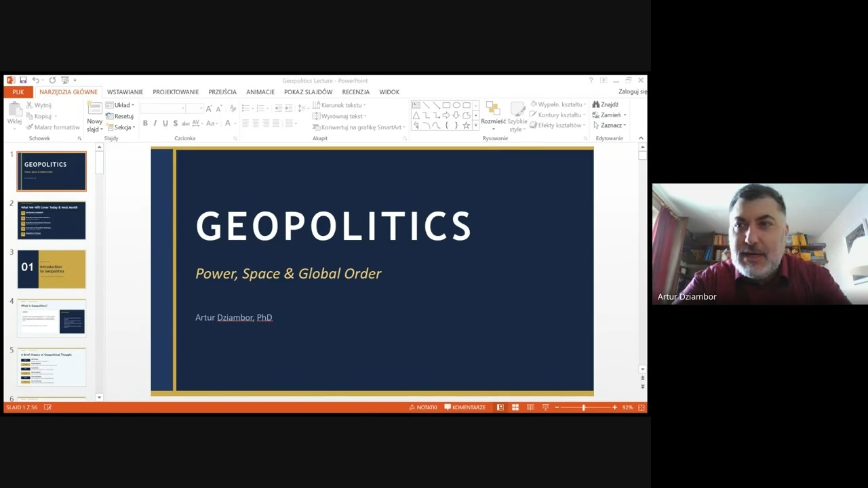Open the ANIMACJE ribbon tab
Image resolution: width=868 pixels, height=488 pixels.
tap(260, 92)
